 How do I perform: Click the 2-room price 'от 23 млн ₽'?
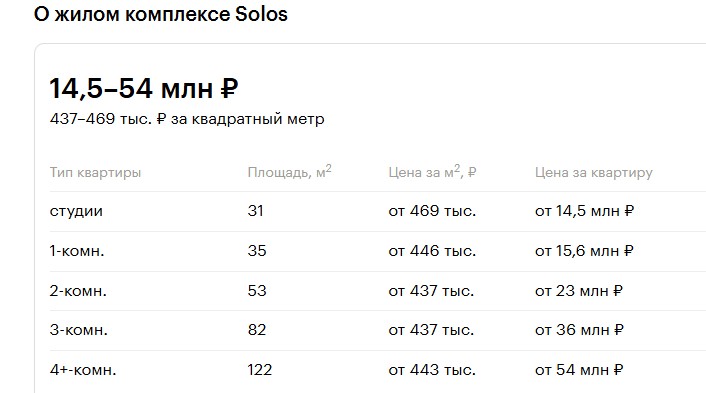pos(579,291)
